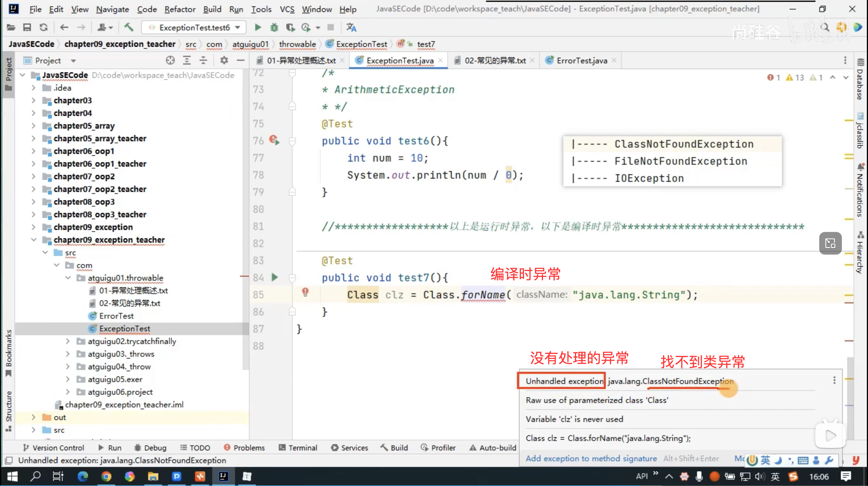
Task: Open ErrorTest class in project tree
Action: 116,316
